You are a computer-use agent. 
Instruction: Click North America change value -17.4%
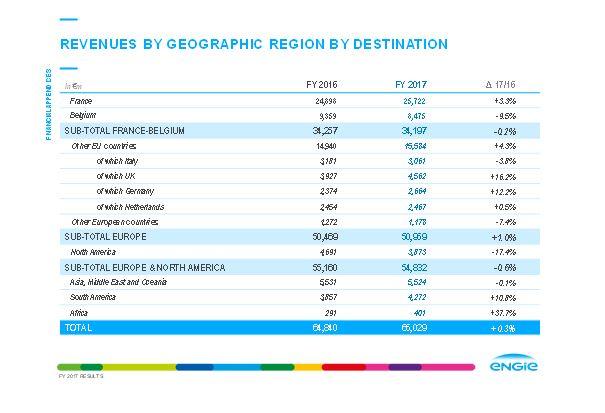tap(504, 252)
